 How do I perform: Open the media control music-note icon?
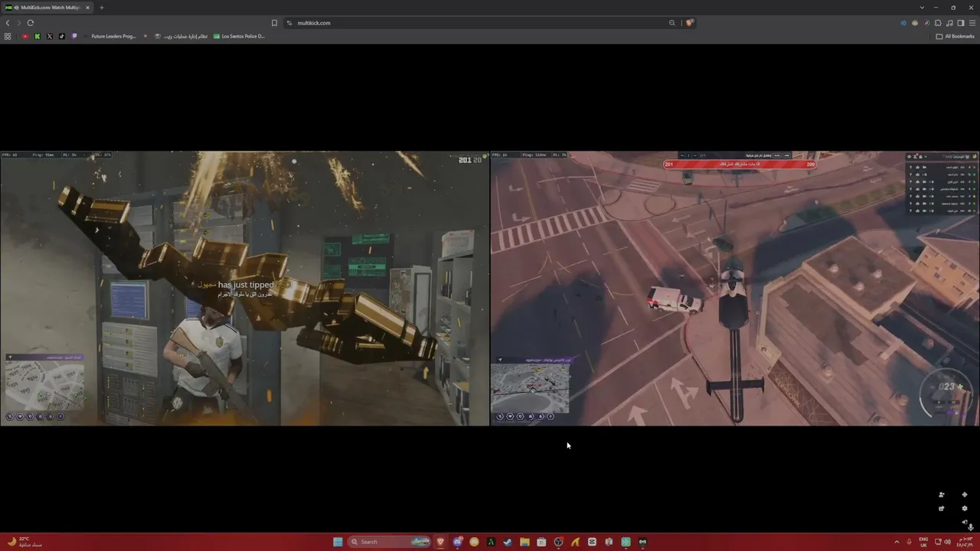coord(949,23)
